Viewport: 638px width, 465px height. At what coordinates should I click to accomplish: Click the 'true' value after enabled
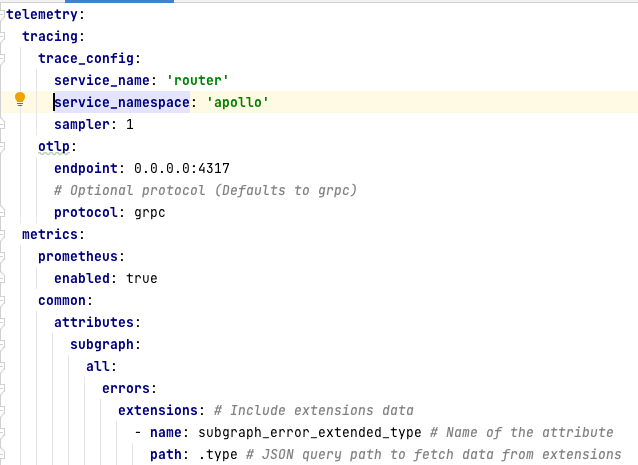[142, 278]
